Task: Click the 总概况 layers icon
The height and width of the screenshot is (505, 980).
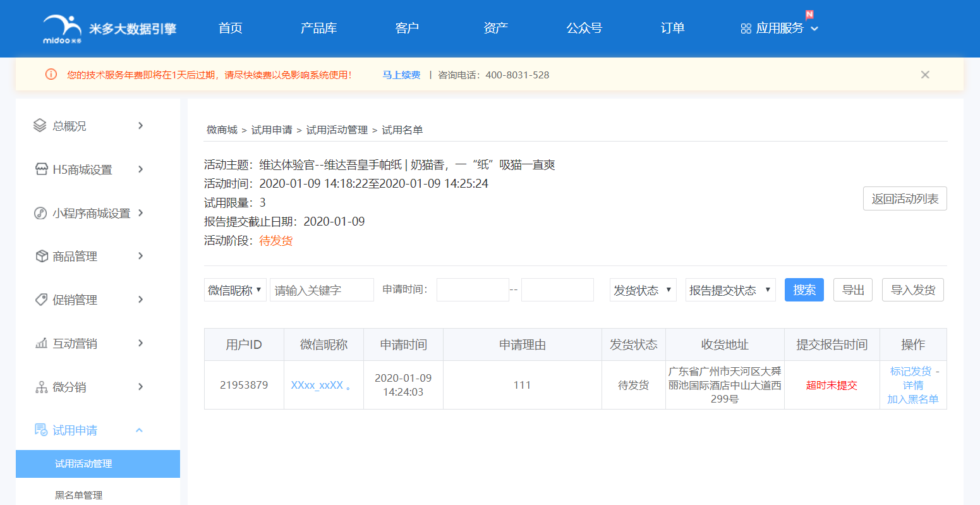Action: [x=40, y=126]
